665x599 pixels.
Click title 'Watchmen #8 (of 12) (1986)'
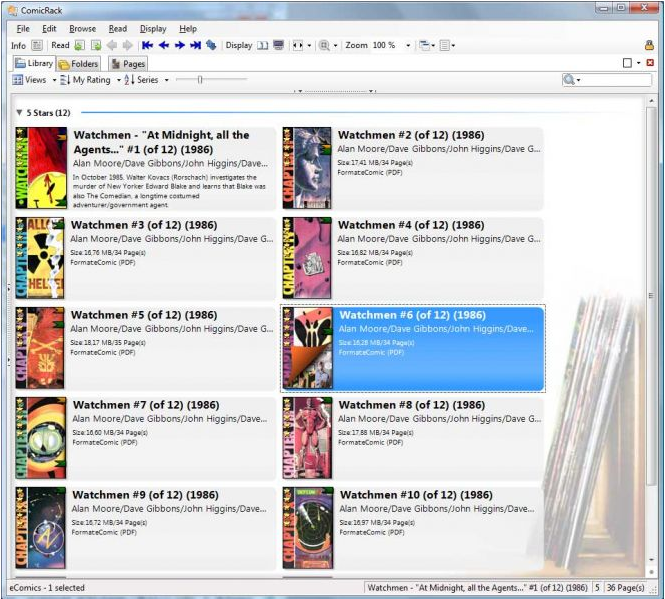click(411, 405)
